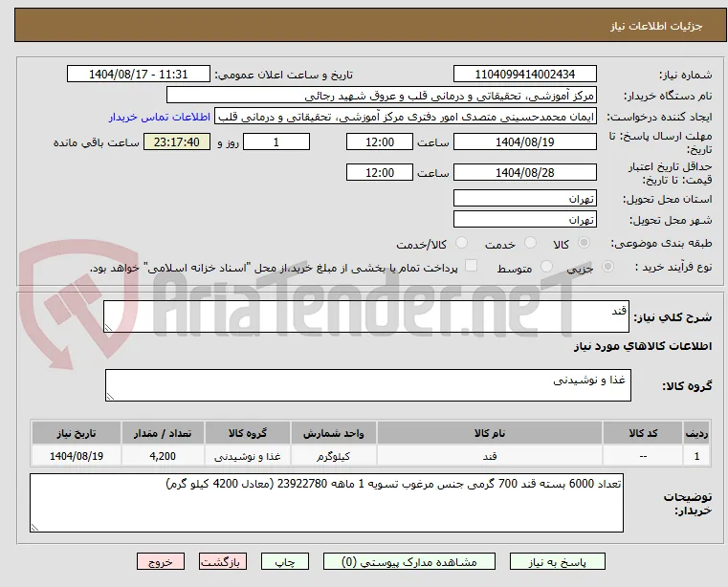728x587 pixels.
Task: Click the announcement date field 1404/08/17 - 11:31
Action: [139, 75]
